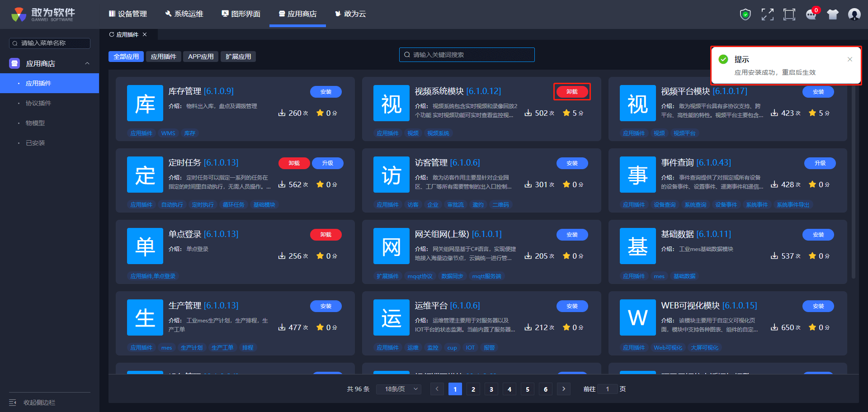Screen dimensions: 868x412
Task: Click the collapse sidebar icon
Action: (x=13, y=403)
